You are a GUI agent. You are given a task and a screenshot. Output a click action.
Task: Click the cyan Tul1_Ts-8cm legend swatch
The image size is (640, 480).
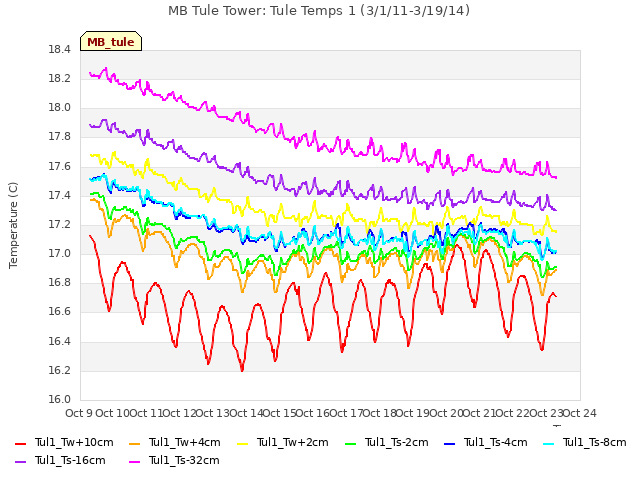pos(549,443)
